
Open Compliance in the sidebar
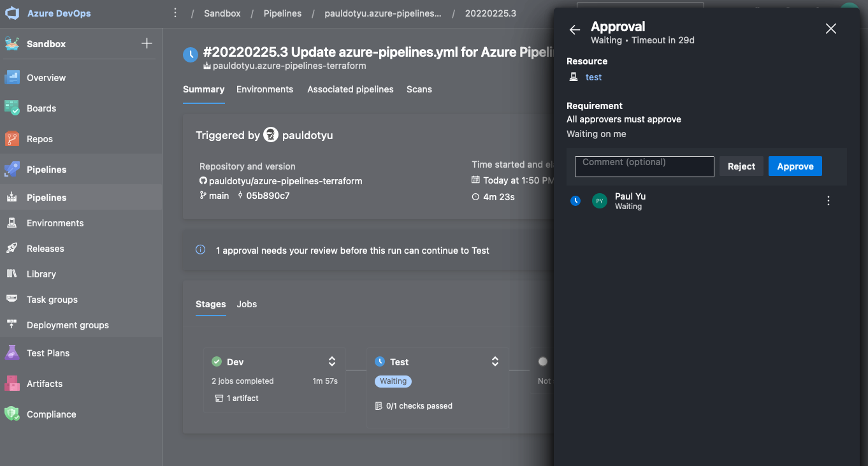51,414
